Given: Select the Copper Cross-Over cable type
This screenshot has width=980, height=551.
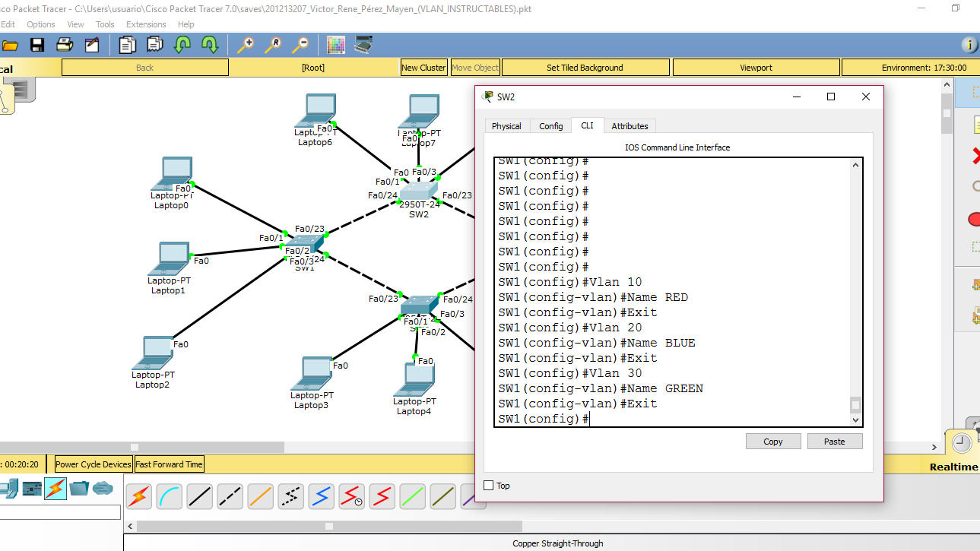Looking at the screenshot, I should [229, 496].
